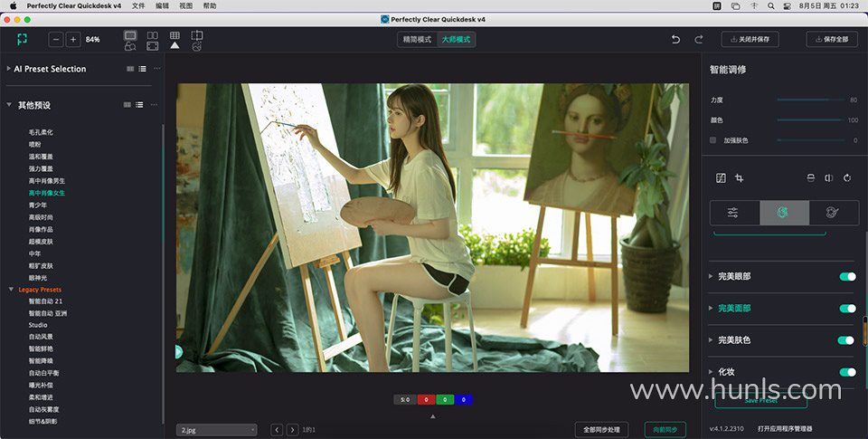Click 全部同步处理 button
Viewport: 868px width, 439px height.
click(602, 430)
